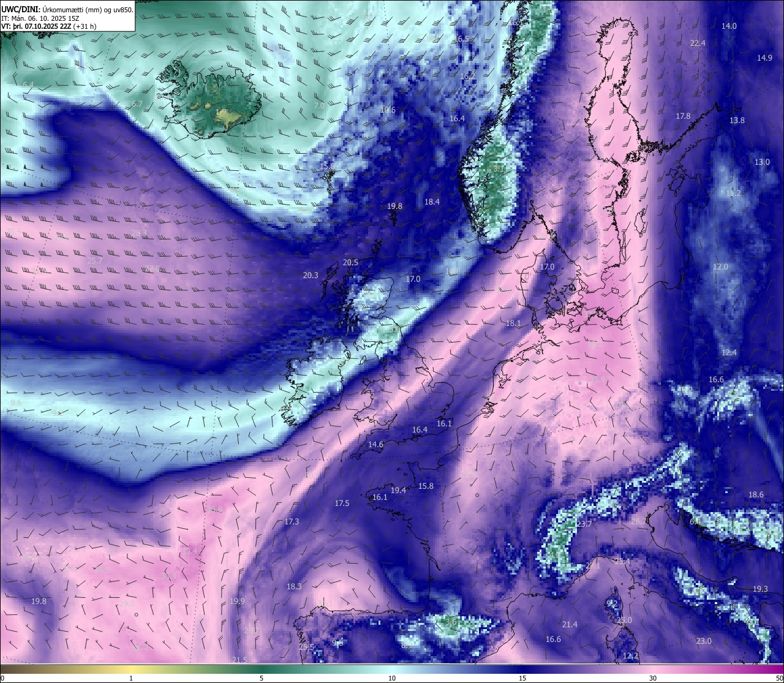The image size is (784, 683).
Task: Click the 7.0 value east of Iceland
Action: click(x=319, y=106)
